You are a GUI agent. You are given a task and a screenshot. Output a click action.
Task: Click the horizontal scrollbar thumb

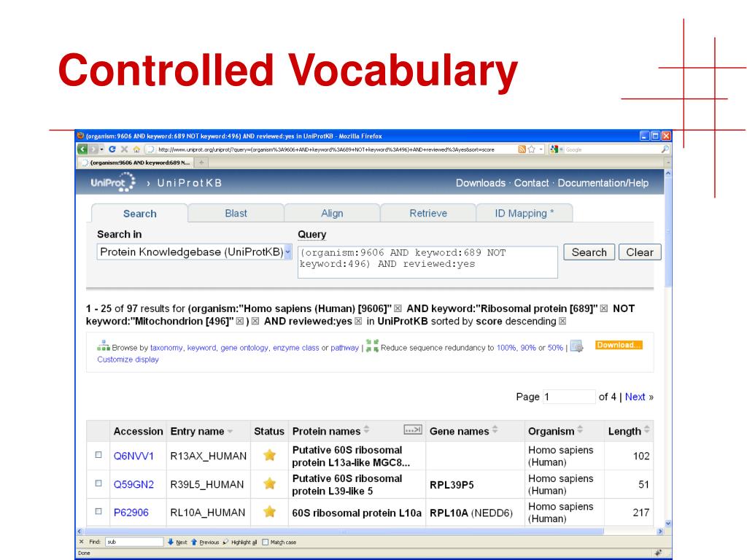click(x=344, y=532)
